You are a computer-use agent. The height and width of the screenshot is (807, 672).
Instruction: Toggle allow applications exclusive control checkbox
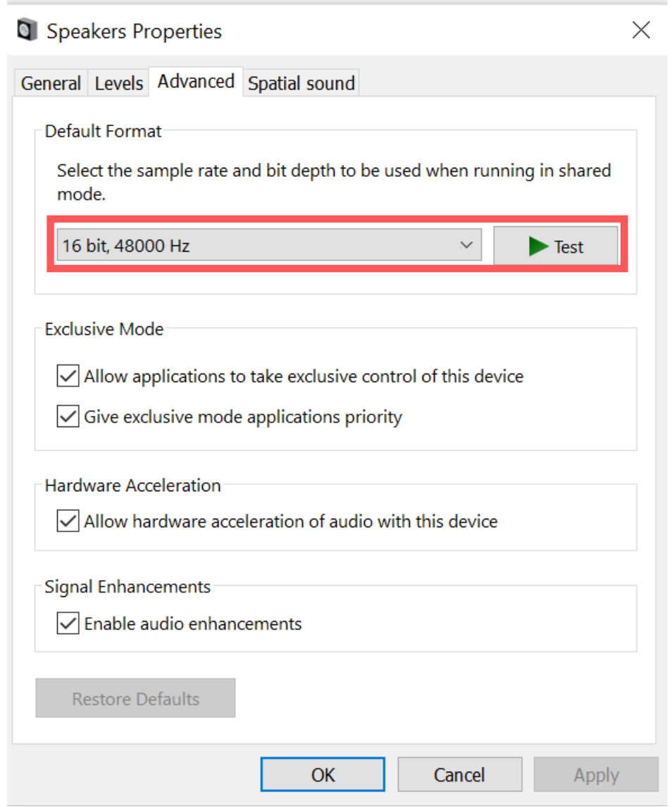pyautogui.click(x=68, y=376)
